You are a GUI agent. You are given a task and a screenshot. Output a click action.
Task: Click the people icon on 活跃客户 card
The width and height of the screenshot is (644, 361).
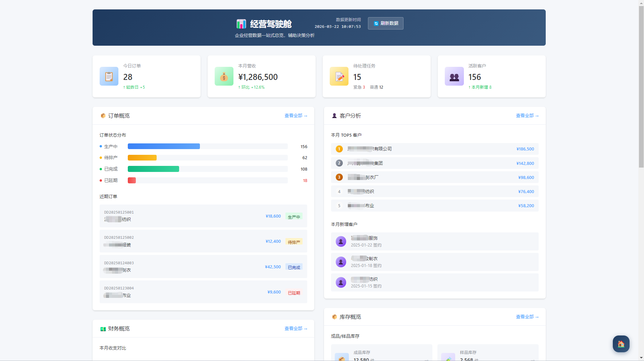454,76
